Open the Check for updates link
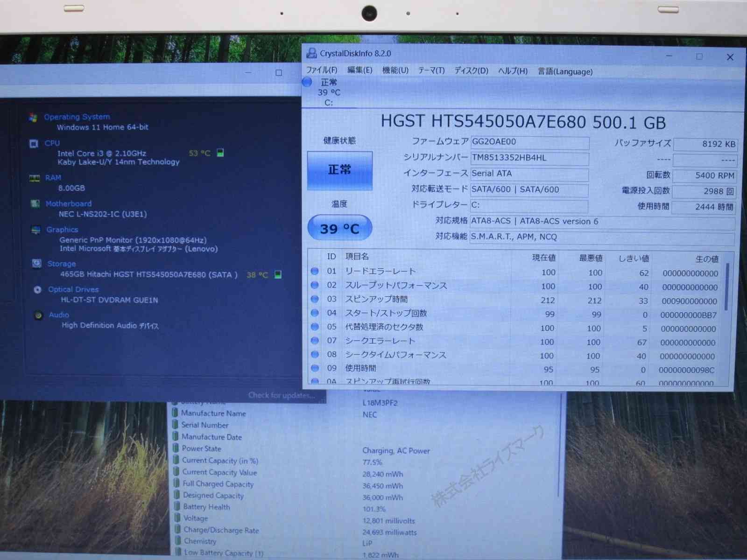The width and height of the screenshot is (747, 560). pos(282,395)
